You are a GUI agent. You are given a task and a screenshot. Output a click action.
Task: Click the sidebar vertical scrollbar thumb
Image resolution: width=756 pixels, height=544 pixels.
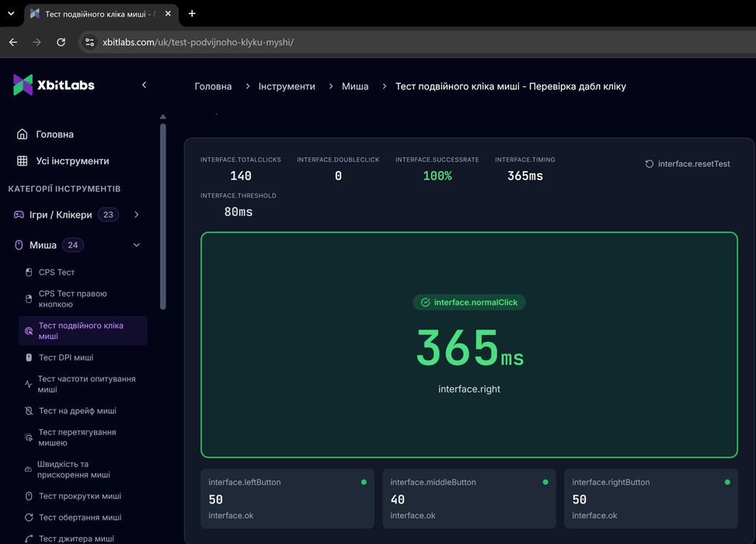pos(163,217)
